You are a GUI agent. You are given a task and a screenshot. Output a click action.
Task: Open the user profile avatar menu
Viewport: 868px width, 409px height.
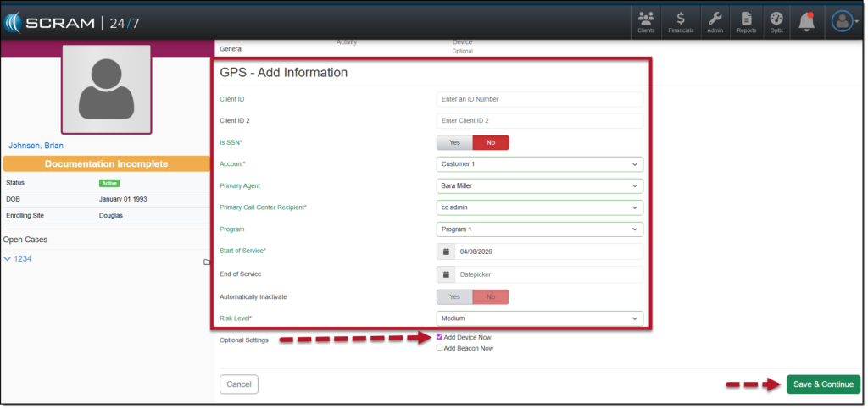(x=843, y=21)
